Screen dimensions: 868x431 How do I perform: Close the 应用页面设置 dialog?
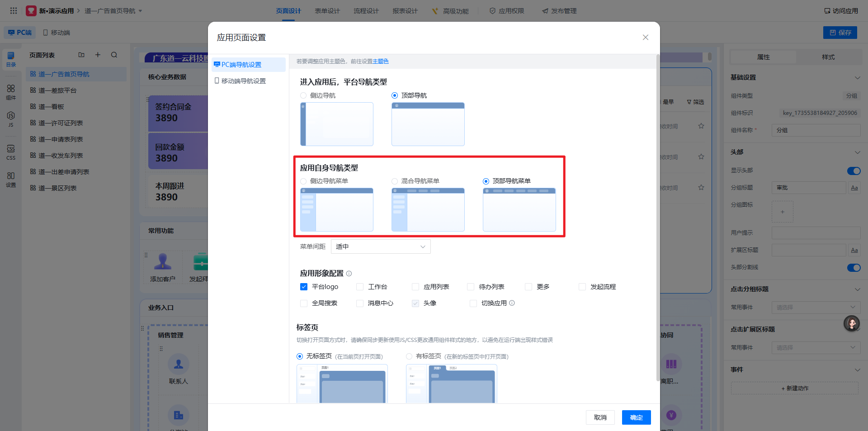[x=645, y=38]
